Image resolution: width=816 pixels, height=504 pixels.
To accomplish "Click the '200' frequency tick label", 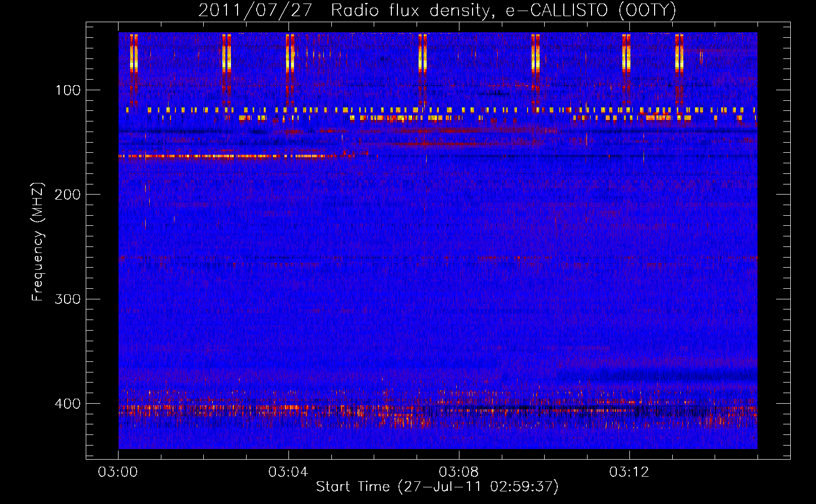I will coord(68,195).
